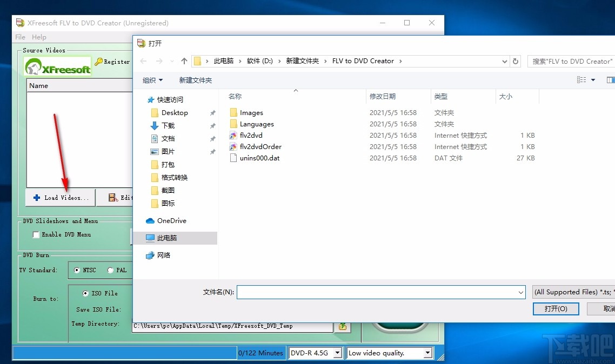Expand the address bar path dropdown
Screen dimensions: 615x364
pos(504,61)
